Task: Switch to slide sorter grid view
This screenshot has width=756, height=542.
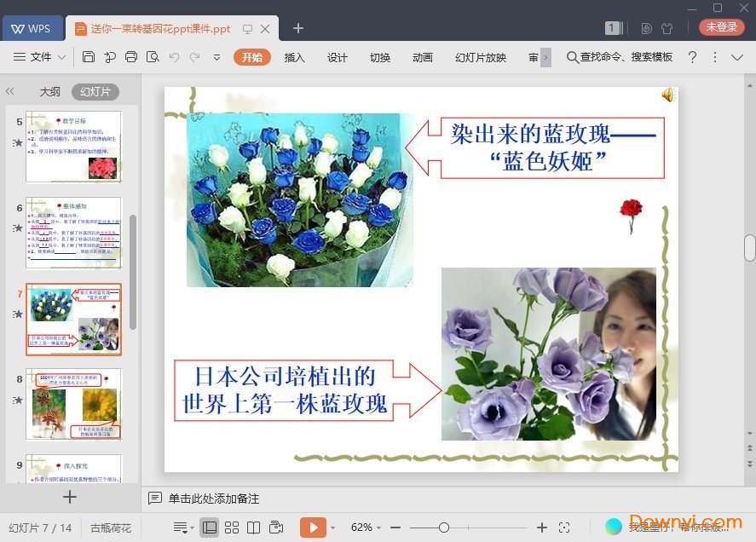Action: coord(232,528)
